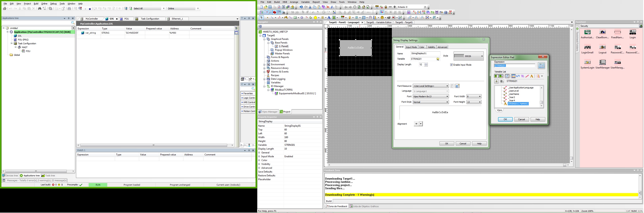Expand Alarms & Events in Navigator tree
The height and width of the screenshot is (213, 644).
click(x=264, y=72)
